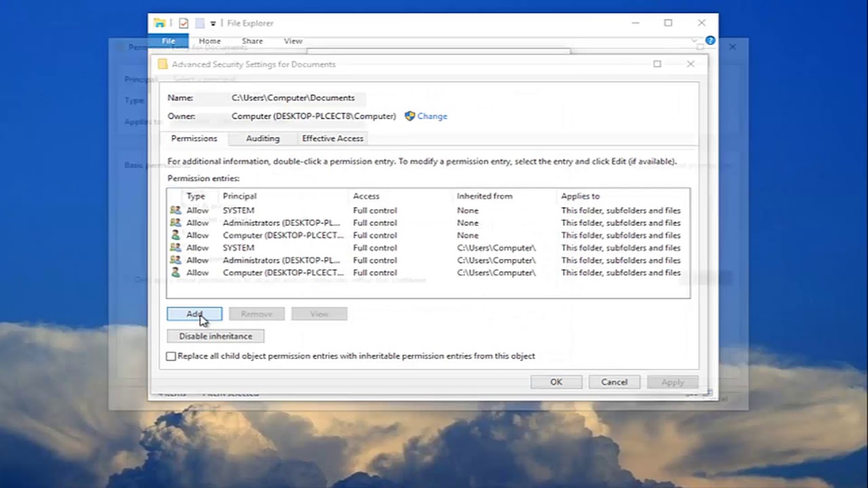The image size is (868, 488).
Task: Open the Customize Quick Access Toolbar arrow
Action: 213,23
